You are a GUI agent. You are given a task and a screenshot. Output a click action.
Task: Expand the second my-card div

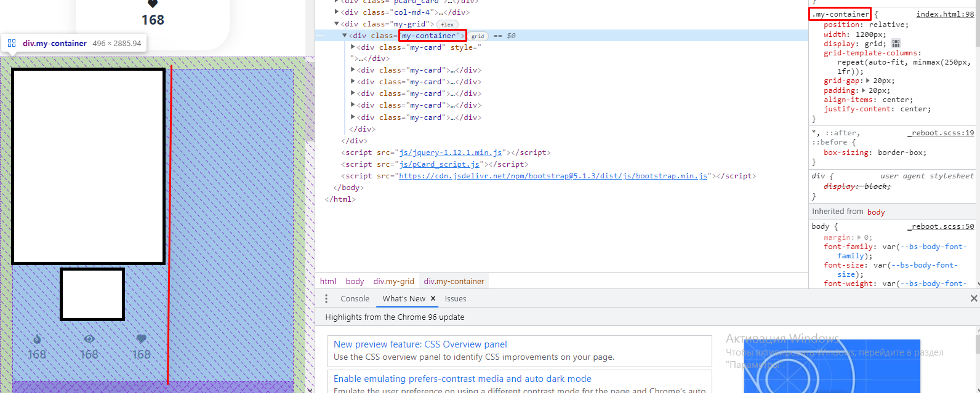353,70
